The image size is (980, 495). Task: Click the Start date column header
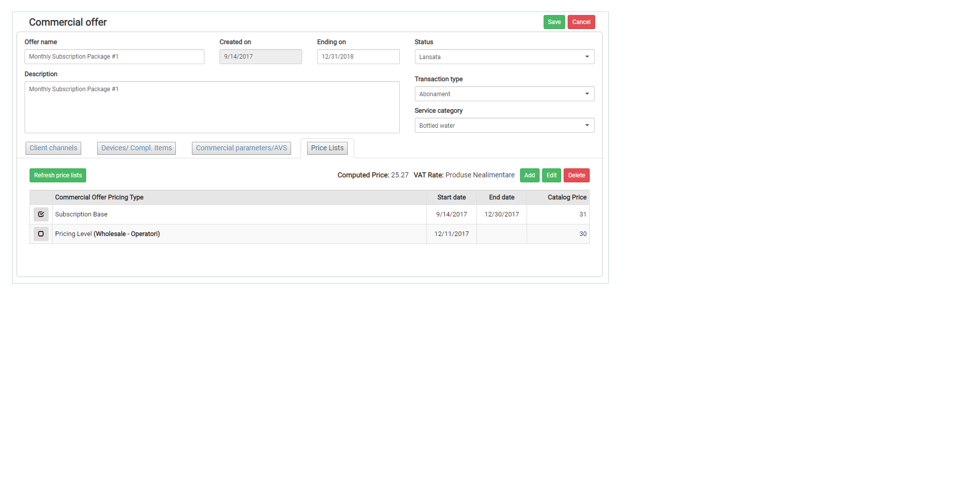(x=451, y=197)
